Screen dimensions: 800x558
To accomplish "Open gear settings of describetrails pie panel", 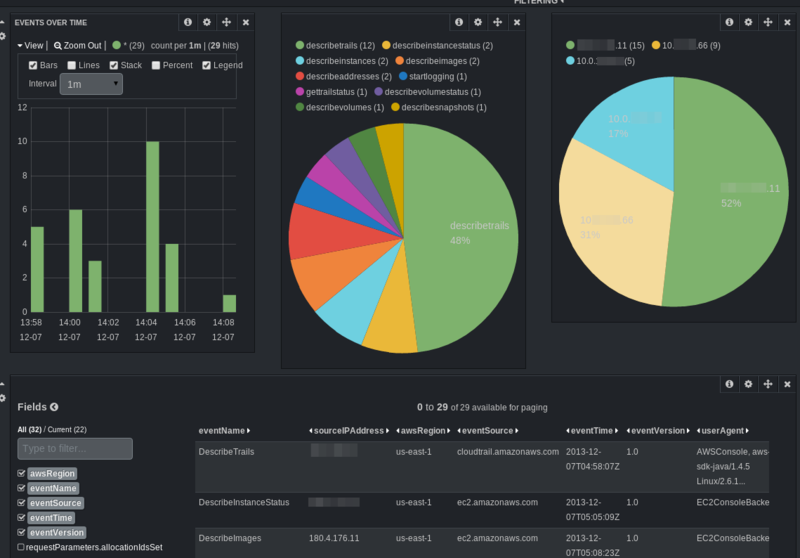I will tap(478, 22).
